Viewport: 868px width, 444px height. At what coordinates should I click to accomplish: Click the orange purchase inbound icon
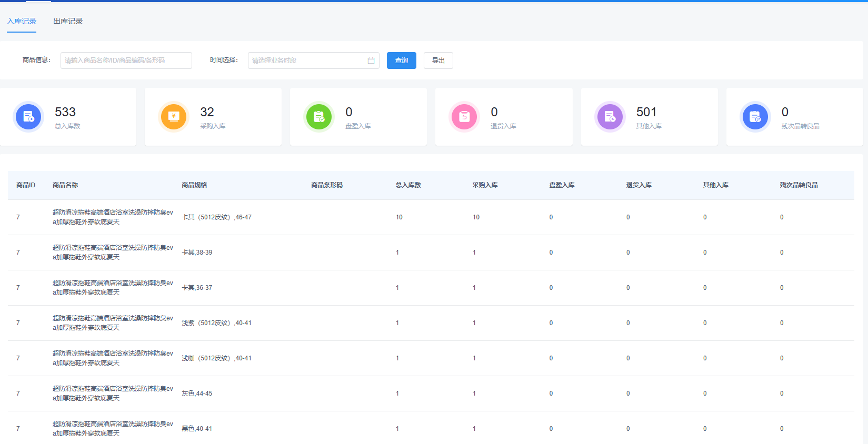point(174,117)
